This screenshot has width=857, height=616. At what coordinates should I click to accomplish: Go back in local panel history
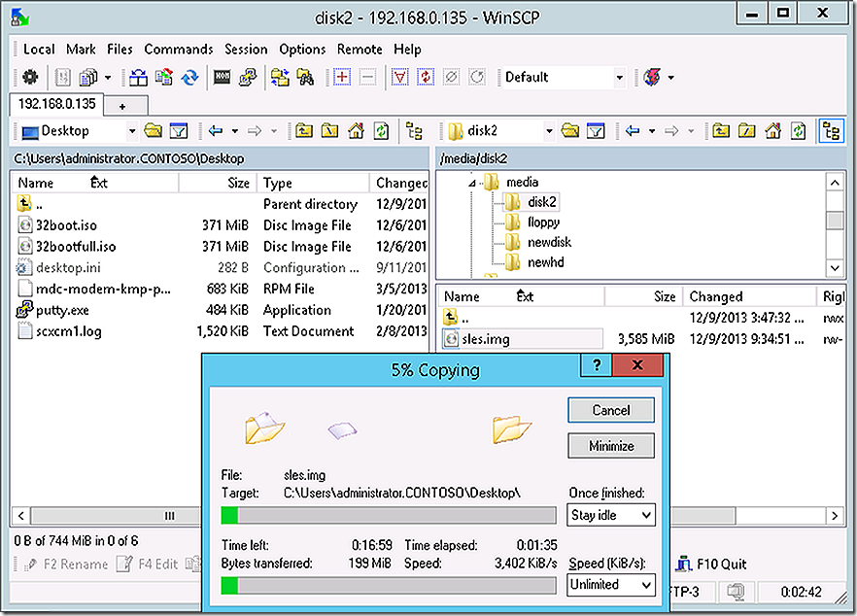216,130
